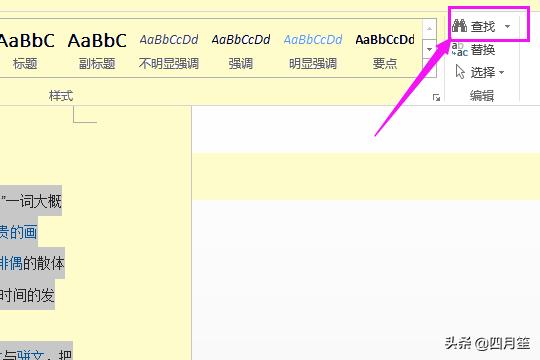Go to previous styles row with up arrow

pos(429,29)
